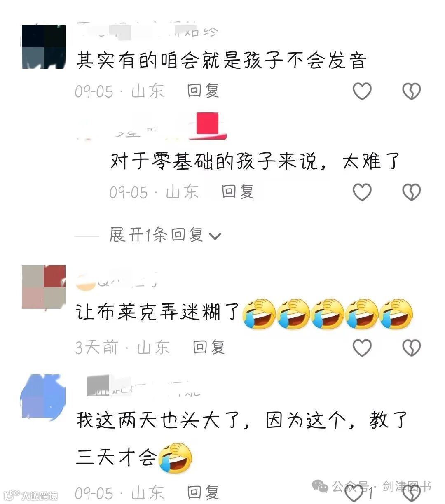Open the blue avatar of last commenter
The height and width of the screenshot is (504, 445).
pyautogui.click(x=44, y=397)
